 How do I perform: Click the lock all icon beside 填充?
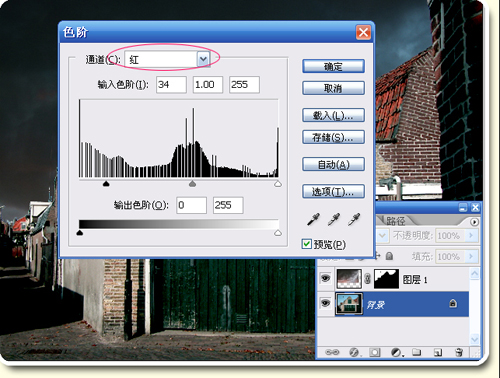point(389,256)
